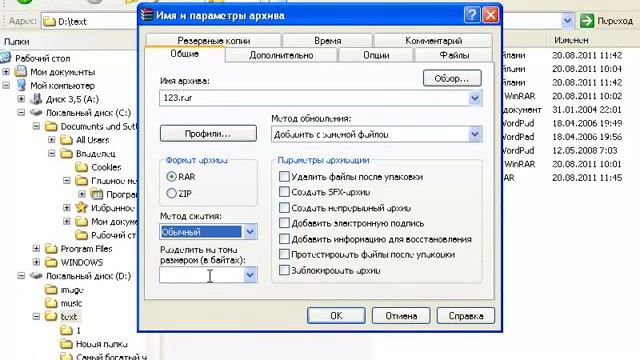
Task: Click the Локальный диск (D:) drive icon
Action: pos(36,276)
